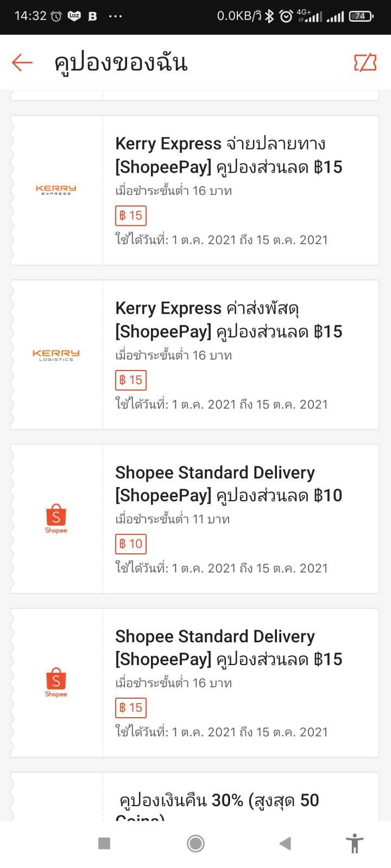Tap Android recent apps square button
The height and width of the screenshot is (868, 391).
point(104,843)
